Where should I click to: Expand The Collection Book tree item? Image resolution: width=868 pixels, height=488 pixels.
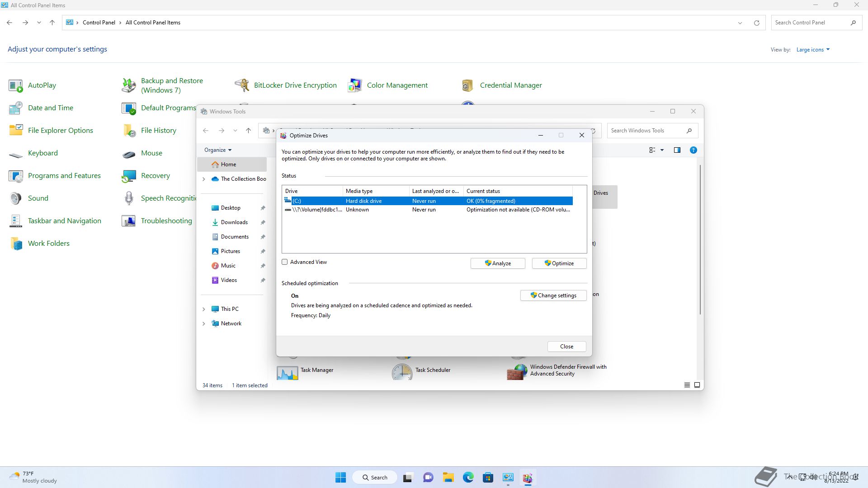point(203,179)
